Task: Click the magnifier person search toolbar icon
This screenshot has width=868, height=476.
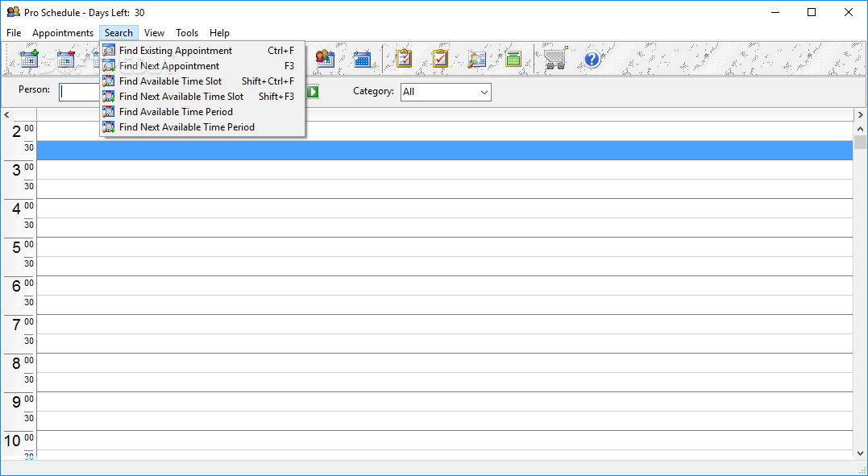Action: [x=476, y=58]
